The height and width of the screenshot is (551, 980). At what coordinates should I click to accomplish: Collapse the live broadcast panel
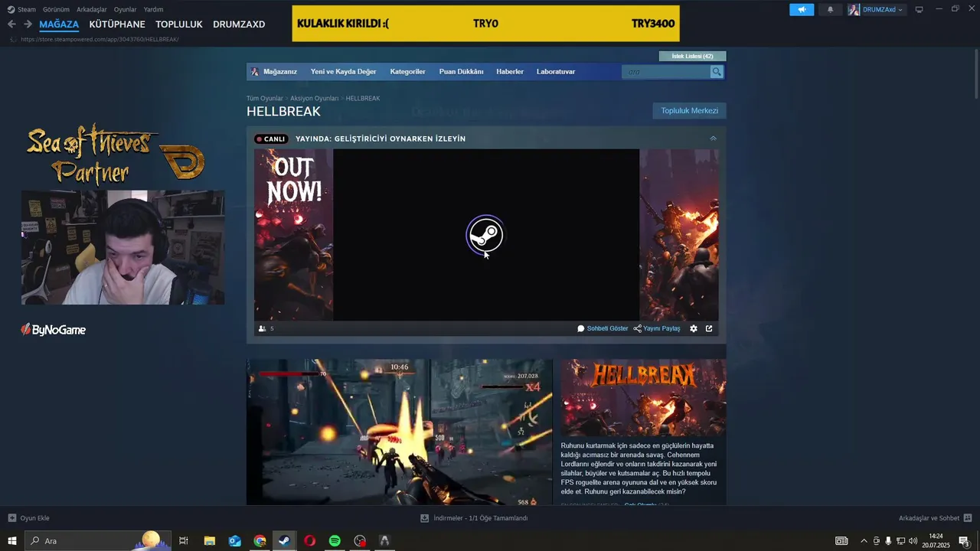(x=713, y=139)
